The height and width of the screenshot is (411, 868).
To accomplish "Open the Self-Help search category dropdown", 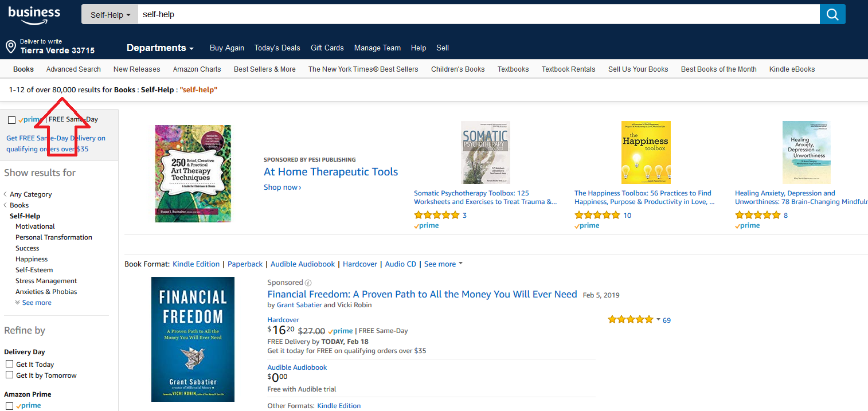I will coord(110,14).
